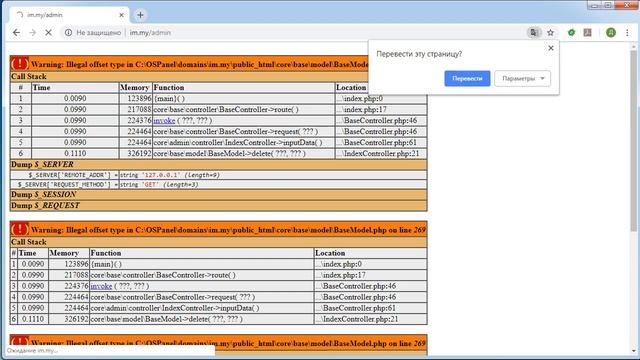640x360 pixels.
Task: Open a new tab with plus
Action: (x=140, y=15)
